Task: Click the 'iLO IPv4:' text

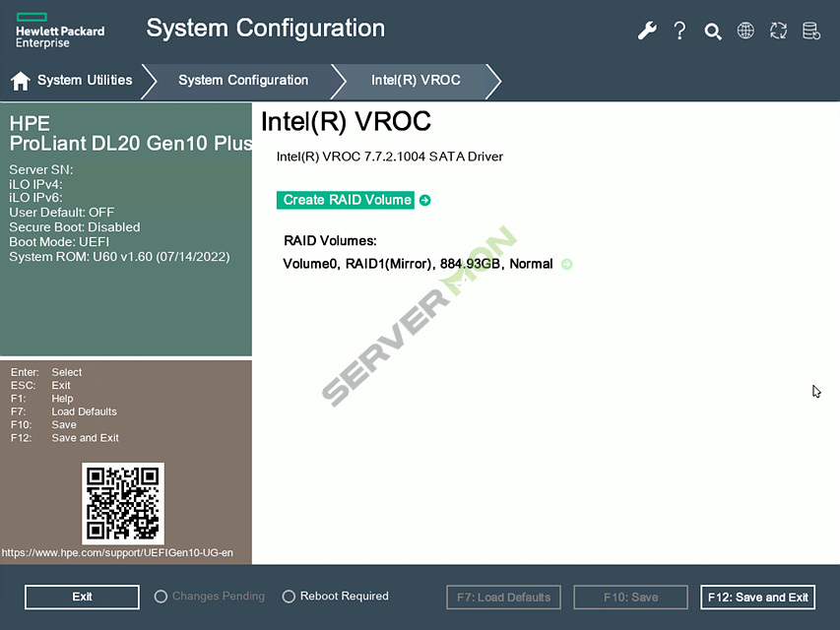Action: click(35, 184)
